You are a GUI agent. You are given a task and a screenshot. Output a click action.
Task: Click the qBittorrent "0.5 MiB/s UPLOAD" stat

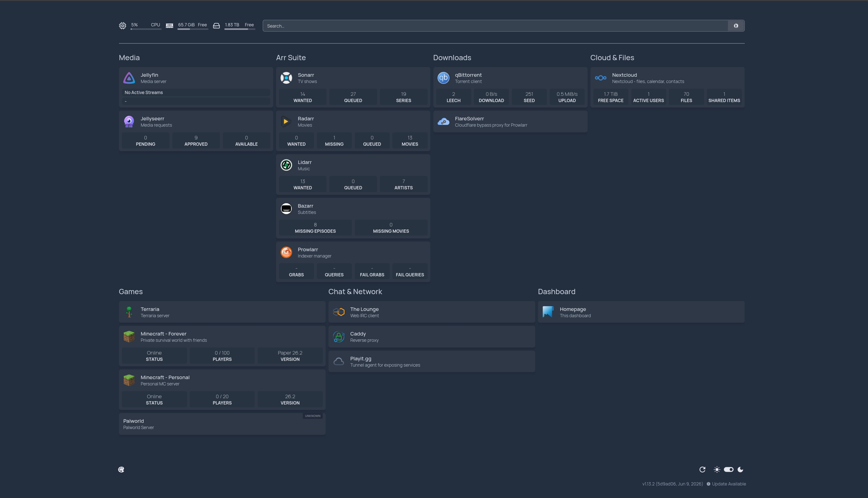567,97
